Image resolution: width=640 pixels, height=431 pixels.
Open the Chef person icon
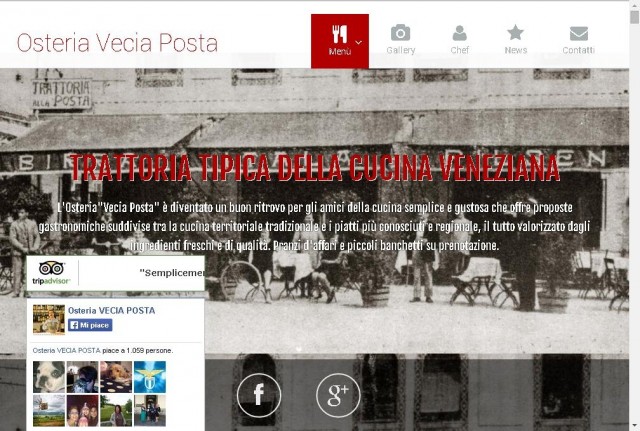[x=459, y=33]
